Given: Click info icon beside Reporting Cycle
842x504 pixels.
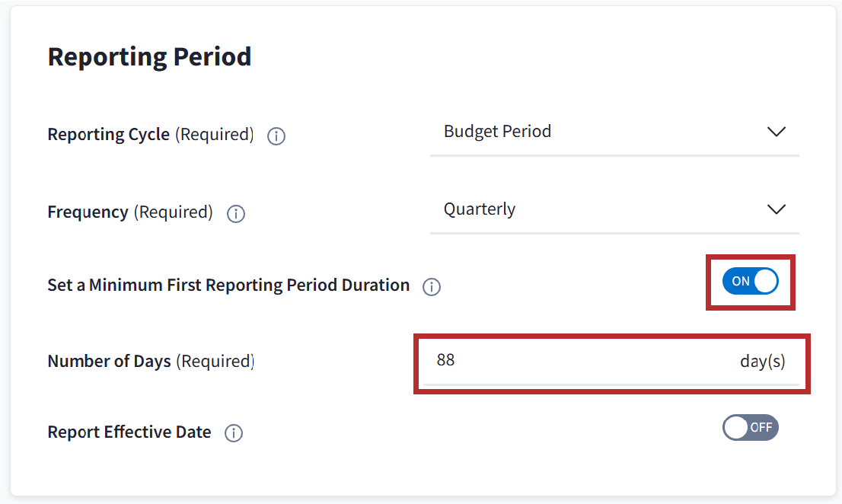Looking at the screenshot, I should click(276, 136).
